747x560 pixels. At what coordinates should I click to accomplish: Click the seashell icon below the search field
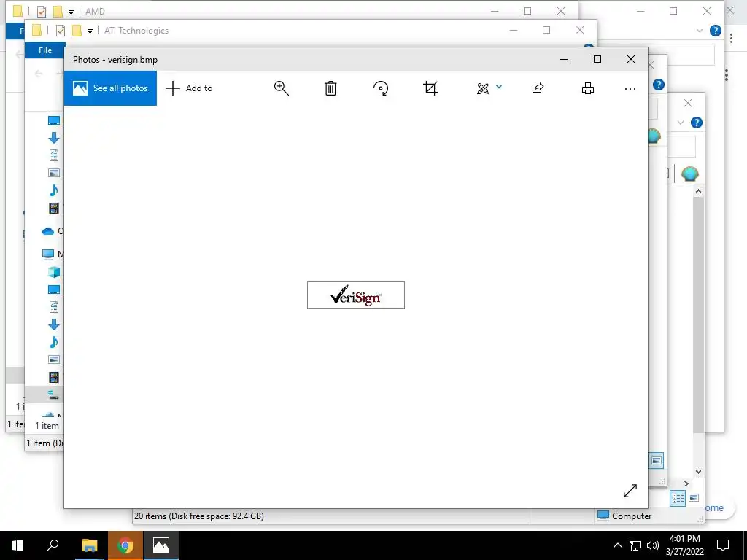(x=690, y=174)
